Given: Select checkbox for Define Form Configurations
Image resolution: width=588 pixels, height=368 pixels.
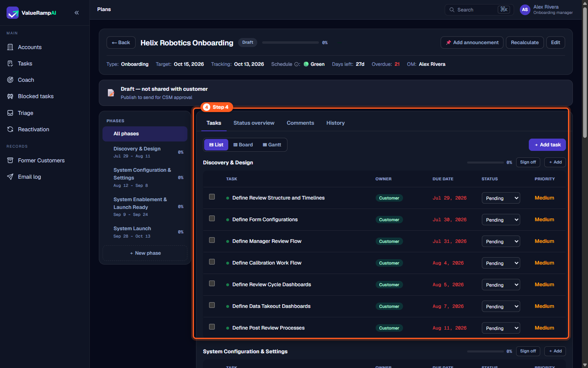Looking at the screenshot, I should click(x=212, y=218).
